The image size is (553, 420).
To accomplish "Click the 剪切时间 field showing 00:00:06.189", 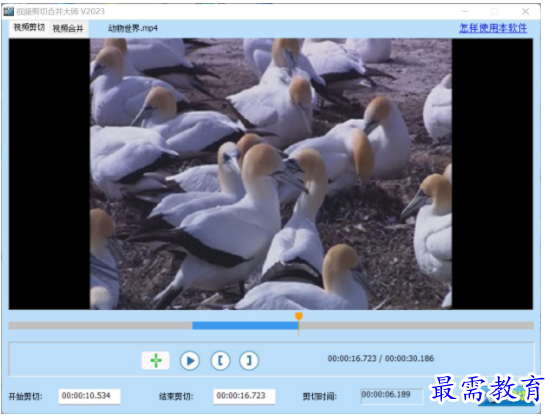I will [x=391, y=396].
